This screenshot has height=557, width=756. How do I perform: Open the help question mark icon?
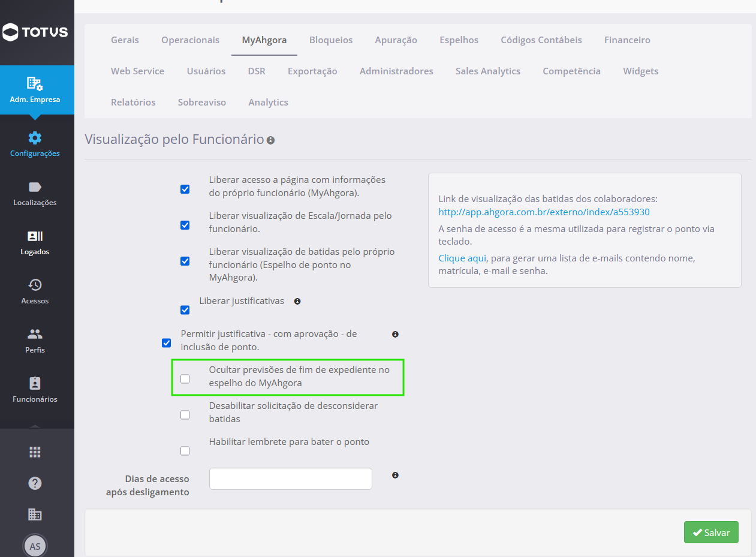(35, 483)
